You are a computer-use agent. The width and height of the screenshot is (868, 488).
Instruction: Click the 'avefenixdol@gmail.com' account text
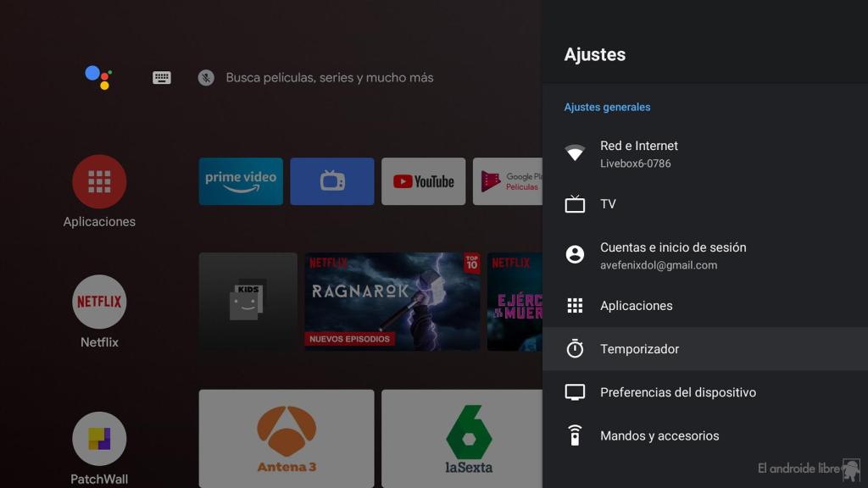(659, 265)
